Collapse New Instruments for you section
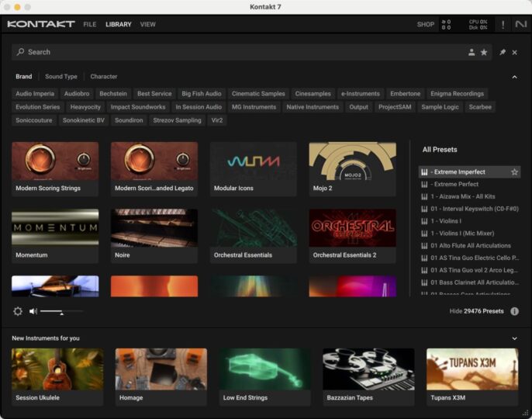Image resolution: width=532 pixels, height=419 pixels. 514,338
